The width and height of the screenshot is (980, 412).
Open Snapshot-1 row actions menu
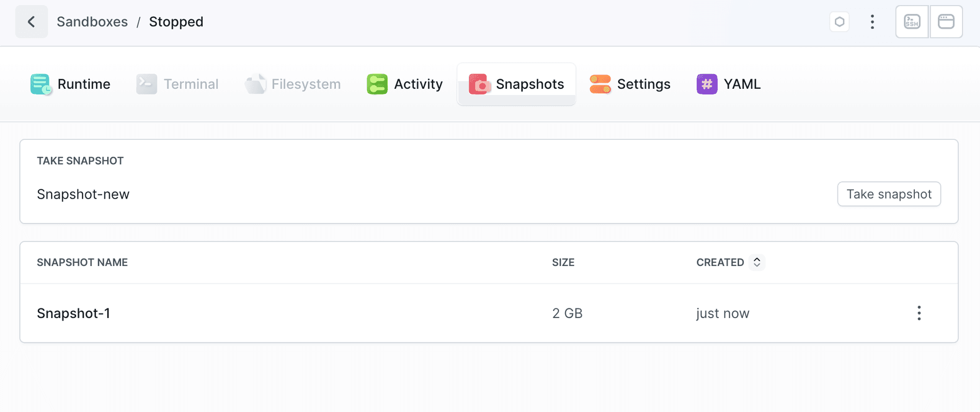[x=919, y=313]
